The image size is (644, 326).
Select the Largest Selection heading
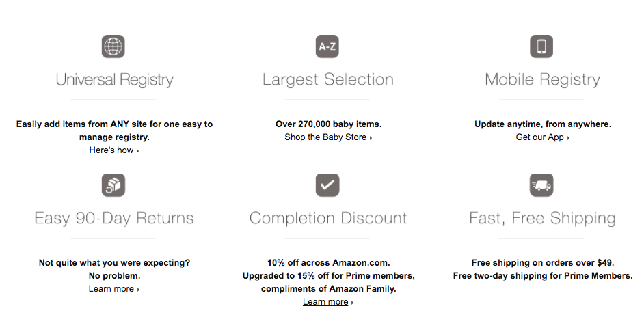pos(327,80)
